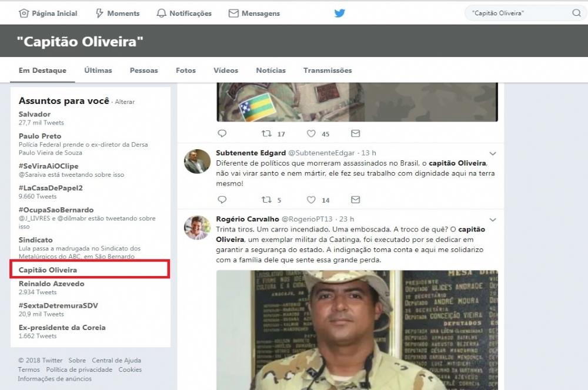Select the Capitão Oliveira trend
Image resolution: width=588 pixels, height=390 pixels.
tap(48, 270)
